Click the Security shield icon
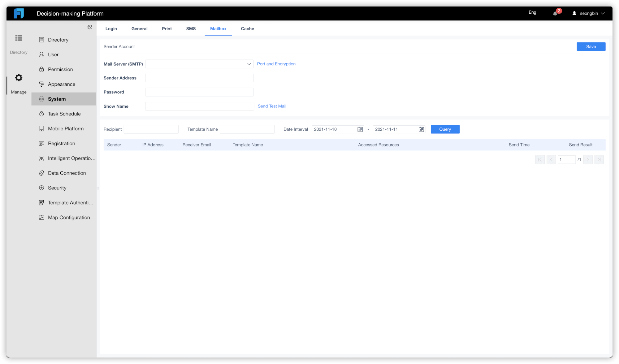Screen dimensions: 619x364 coord(41,188)
